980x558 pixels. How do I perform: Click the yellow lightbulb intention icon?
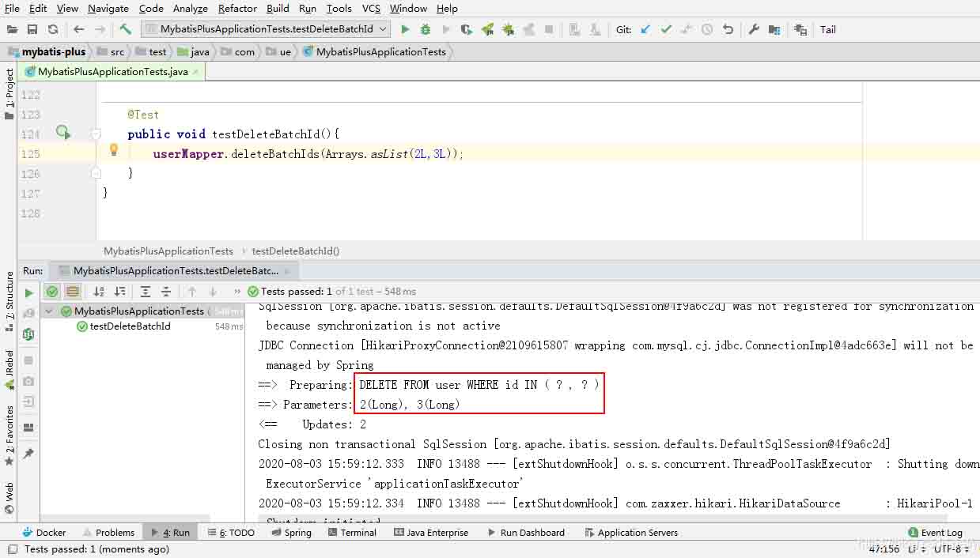[113, 149]
